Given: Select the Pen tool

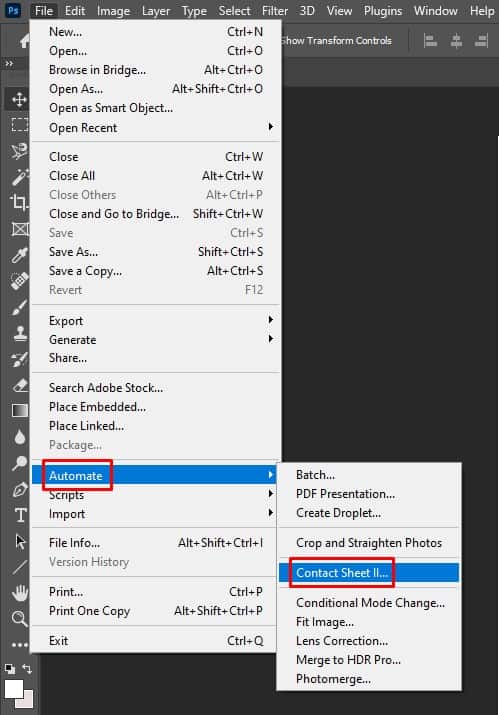Looking at the screenshot, I should 19,490.
